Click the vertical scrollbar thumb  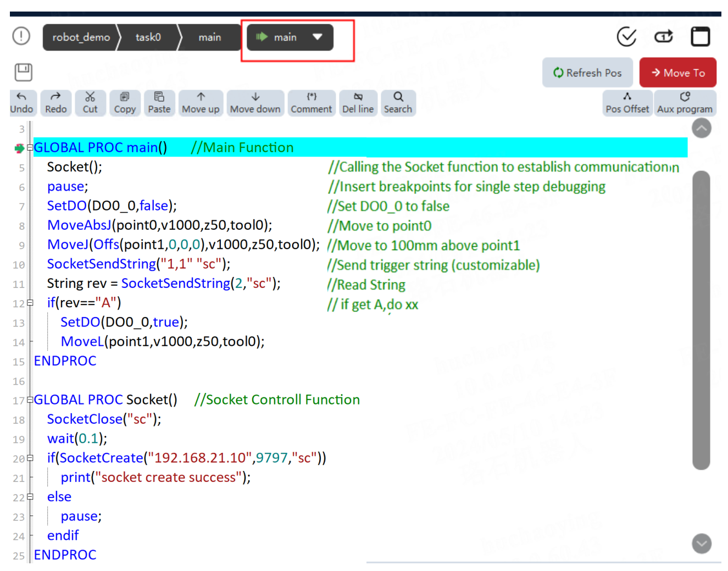point(701,320)
